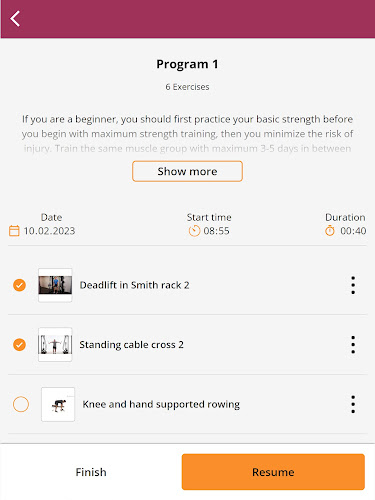Click the stopwatch icon next to 00:40
Viewport: 375px width, 500px height.
click(330, 231)
